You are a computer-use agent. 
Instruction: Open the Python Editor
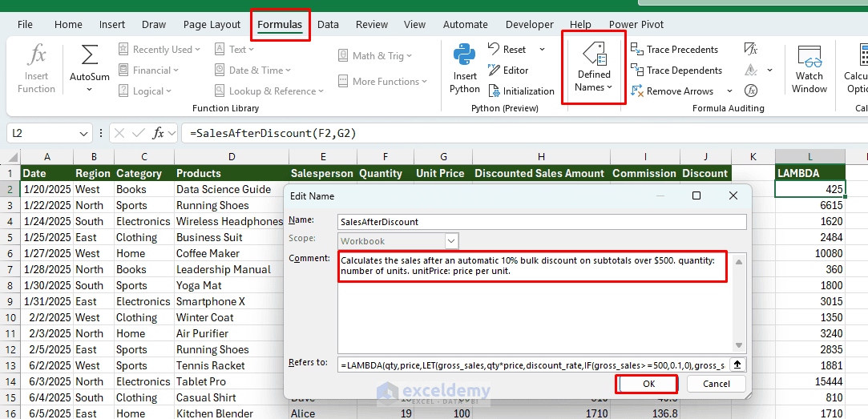(508, 71)
